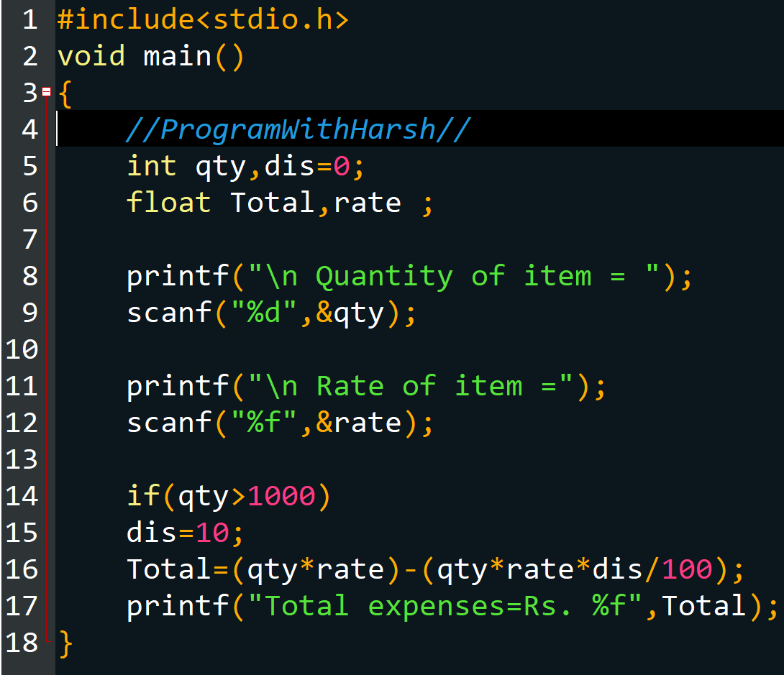
Task: Click the "%d" format string
Action: pyautogui.click(x=264, y=313)
